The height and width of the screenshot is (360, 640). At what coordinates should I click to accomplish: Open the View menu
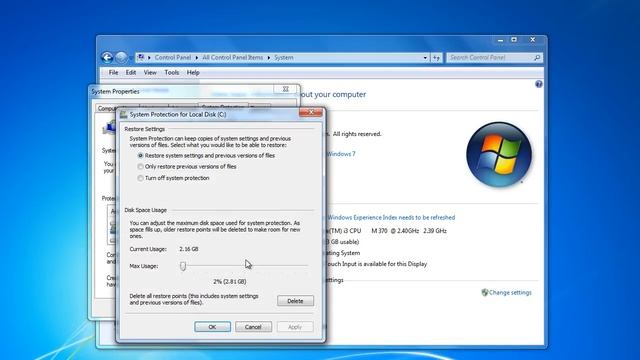coord(150,72)
